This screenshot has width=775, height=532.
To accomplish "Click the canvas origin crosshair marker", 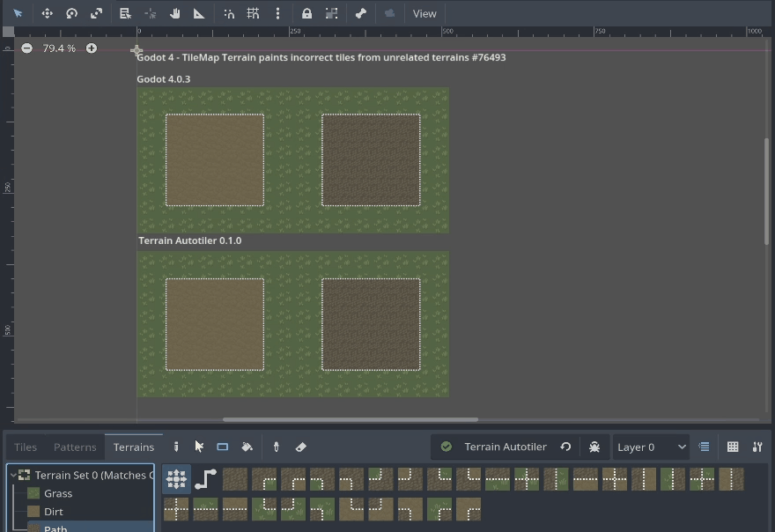I will [x=137, y=50].
